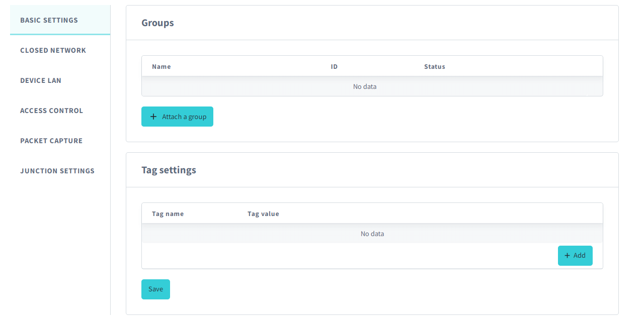Image resolution: width=644 pixels, height=320 pixels.
Task: Click the Tag value column header
Action: (263, 214)
